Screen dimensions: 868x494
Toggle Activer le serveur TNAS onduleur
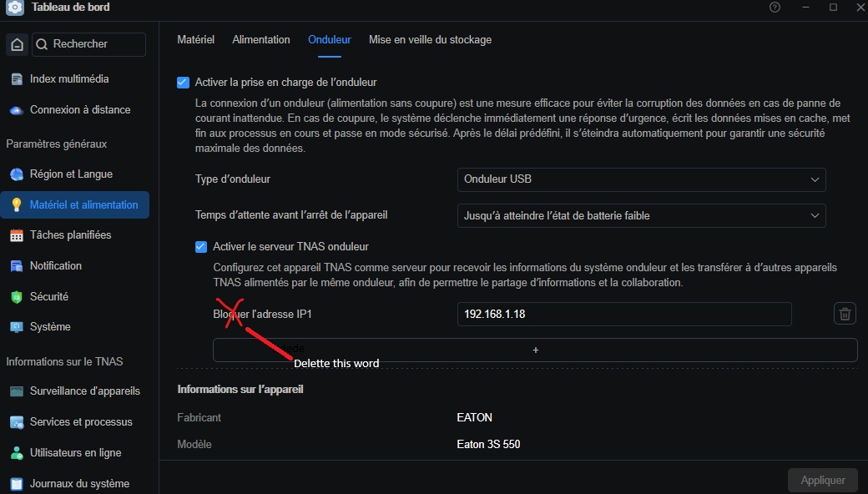click(x=201, y=247)
